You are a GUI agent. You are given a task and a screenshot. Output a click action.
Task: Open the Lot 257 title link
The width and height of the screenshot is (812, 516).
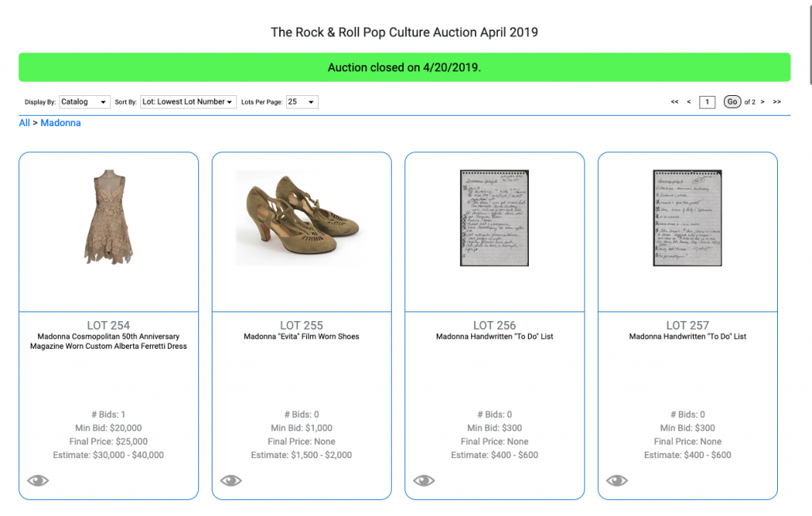pyautogui.click(x=688, y=337)
